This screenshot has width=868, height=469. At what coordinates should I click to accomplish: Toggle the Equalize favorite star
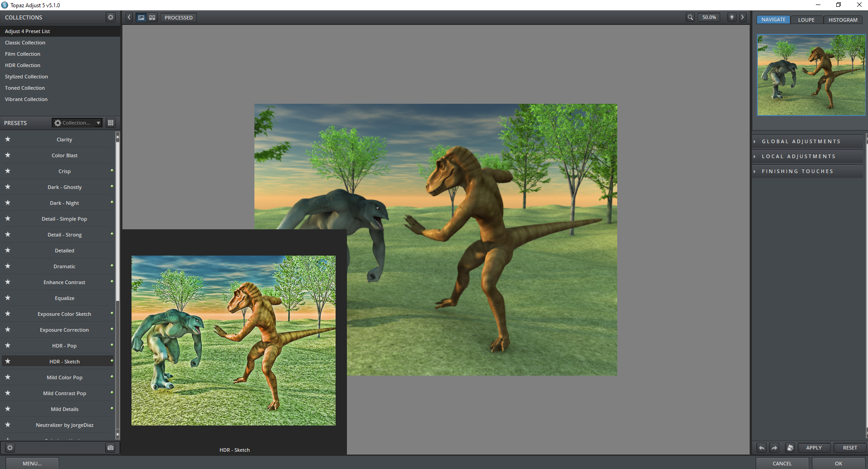coord(8,298)
